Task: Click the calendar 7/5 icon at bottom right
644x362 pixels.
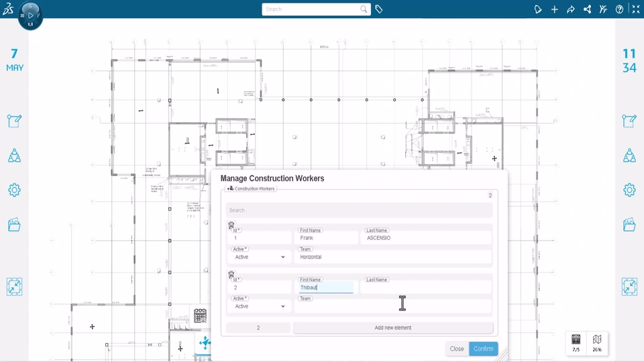Action: 576,343
